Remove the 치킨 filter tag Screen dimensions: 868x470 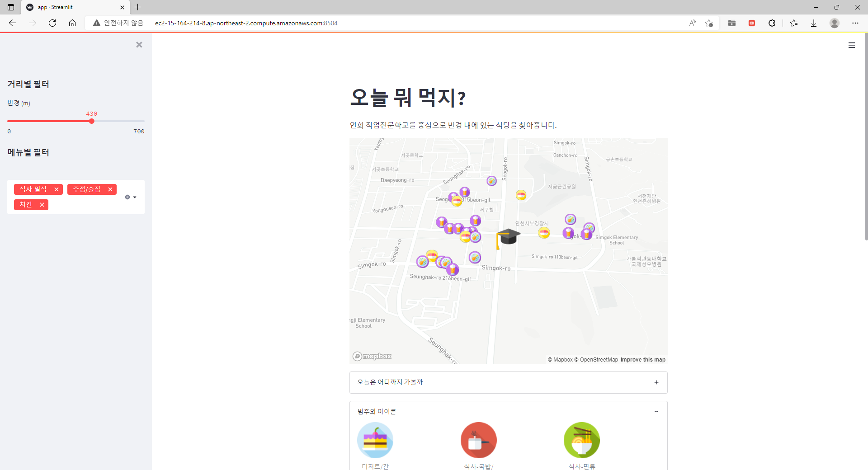click(41, 204)
